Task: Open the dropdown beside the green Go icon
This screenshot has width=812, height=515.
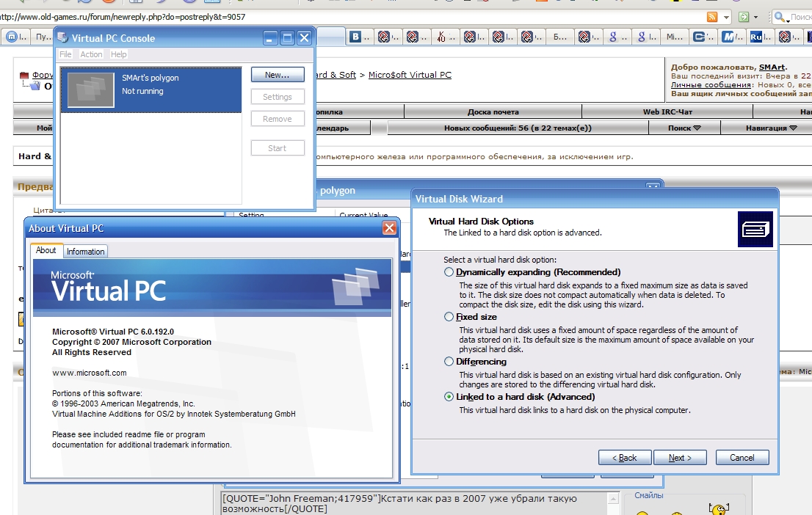Action: click(x=755, y=17)
